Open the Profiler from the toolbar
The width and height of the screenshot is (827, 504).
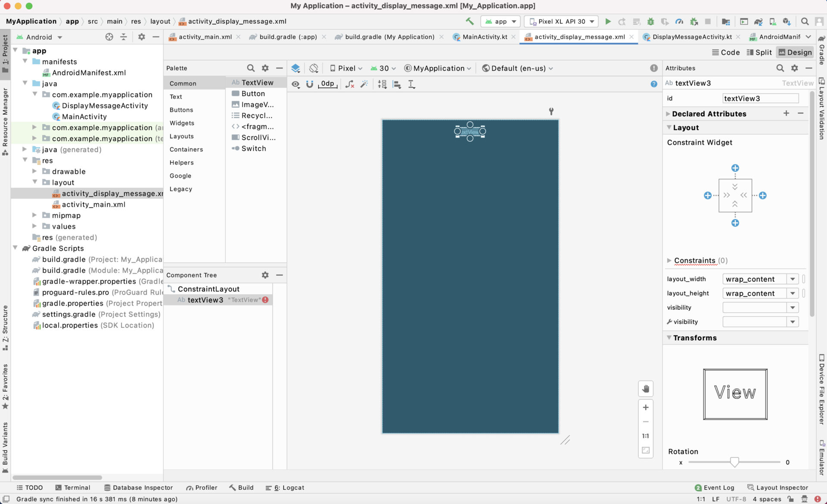pos(680,21)
